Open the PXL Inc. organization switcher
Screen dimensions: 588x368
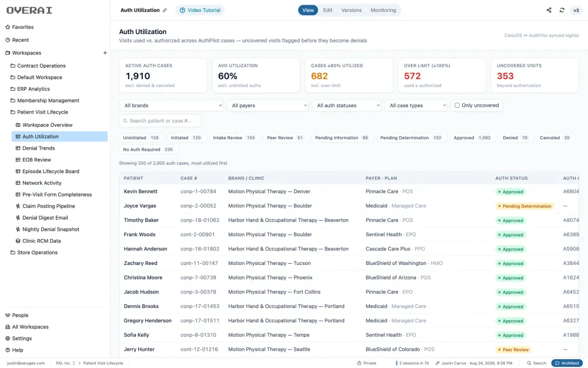[x=66, y=363]
